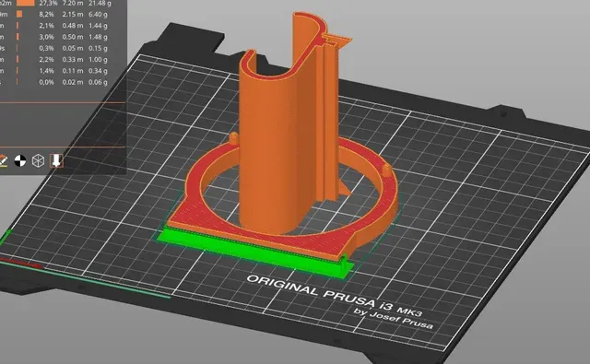Screen dimensions: 590x364
Task: Select the 2.15 m length value
Action: 73,15
